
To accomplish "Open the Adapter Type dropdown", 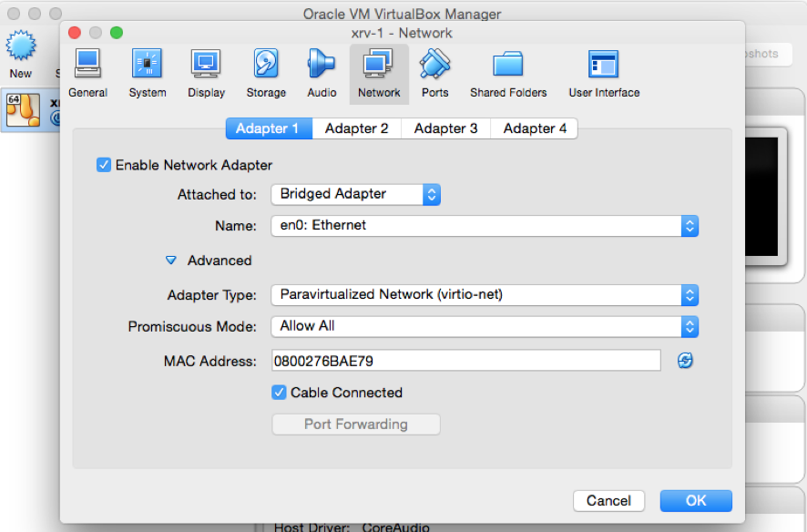I will coord(485,295).
